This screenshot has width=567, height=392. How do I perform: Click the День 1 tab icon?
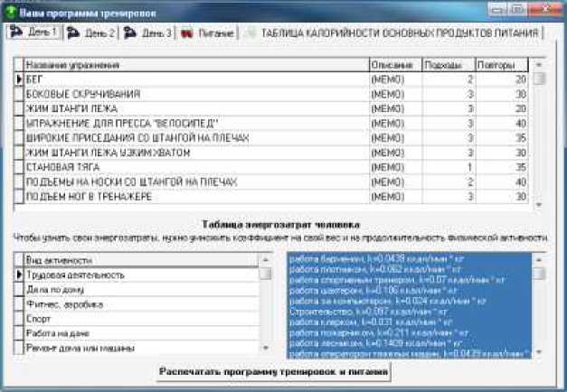click(16, 32)
